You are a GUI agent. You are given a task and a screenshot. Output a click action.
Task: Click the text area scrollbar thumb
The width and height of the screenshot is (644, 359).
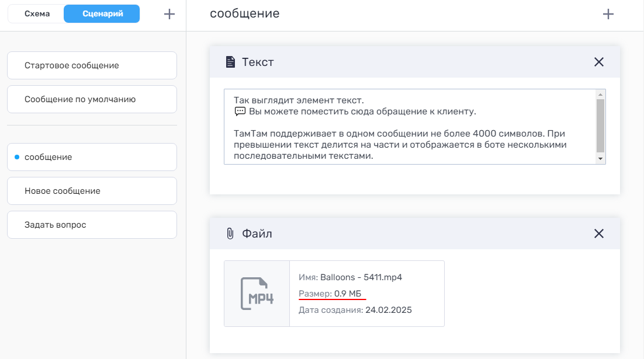(x=600, y=126)
